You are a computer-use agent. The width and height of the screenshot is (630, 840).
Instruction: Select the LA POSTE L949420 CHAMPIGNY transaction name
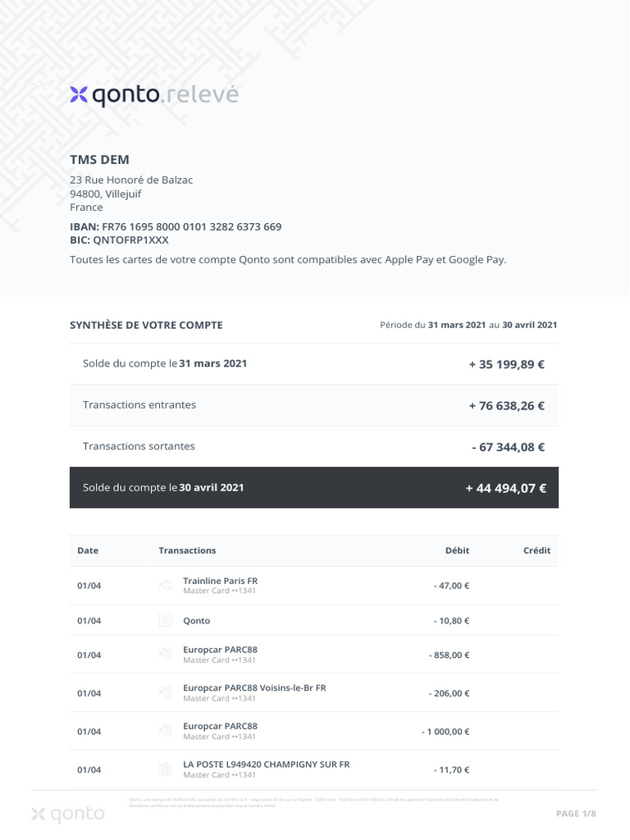[x=266, y=765]
